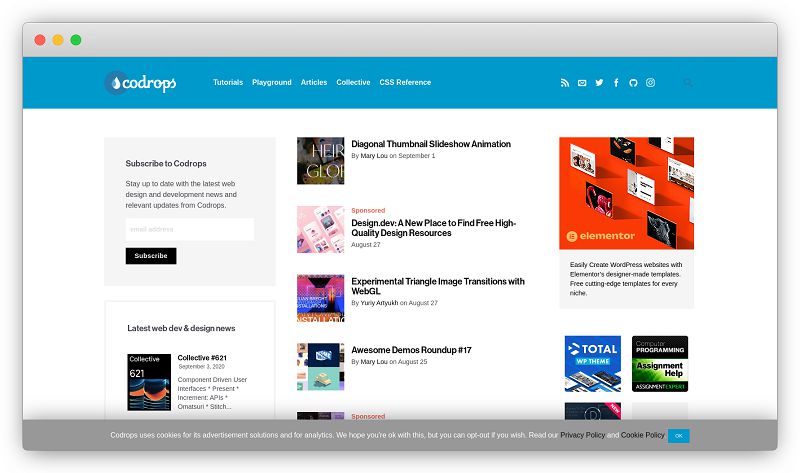This screenshot has height=473, width=800.
Task: Click the Total WP Theme ad
Action: 592,363
